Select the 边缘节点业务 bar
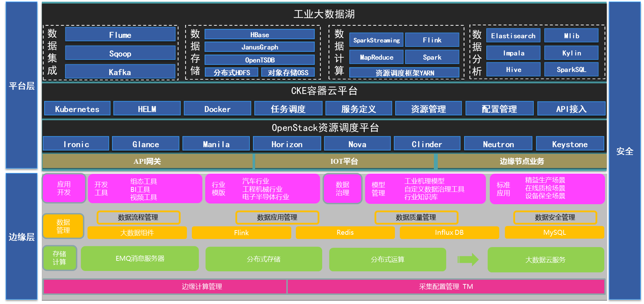 pos(522,161)
